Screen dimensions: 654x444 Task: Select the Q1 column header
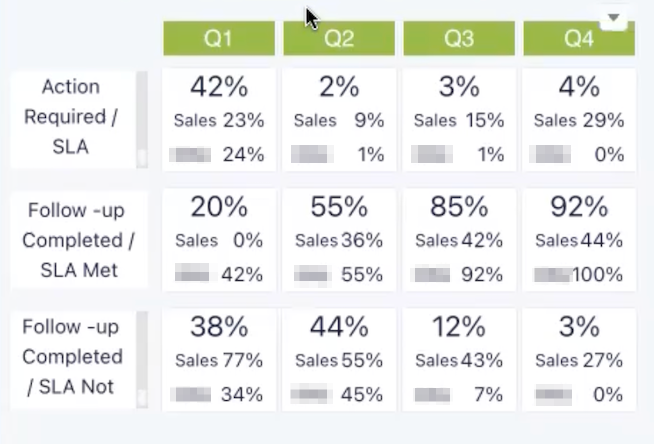tap(219, 39)
